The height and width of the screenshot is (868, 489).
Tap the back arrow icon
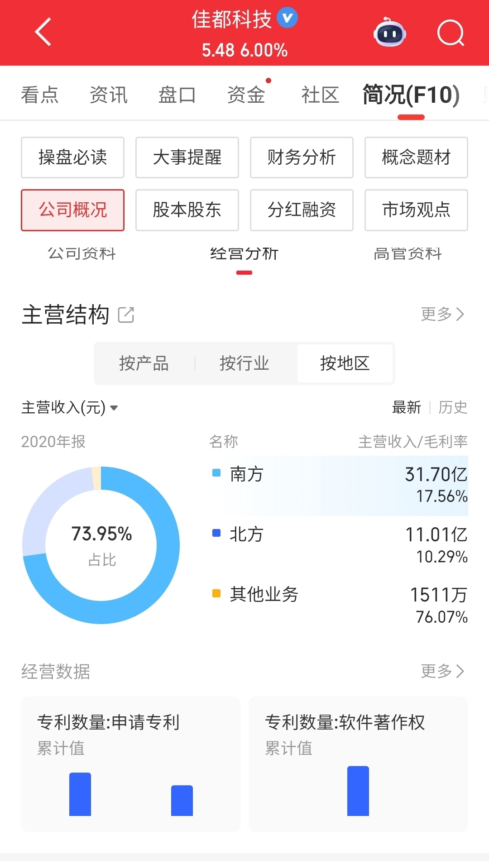(43, 32)
